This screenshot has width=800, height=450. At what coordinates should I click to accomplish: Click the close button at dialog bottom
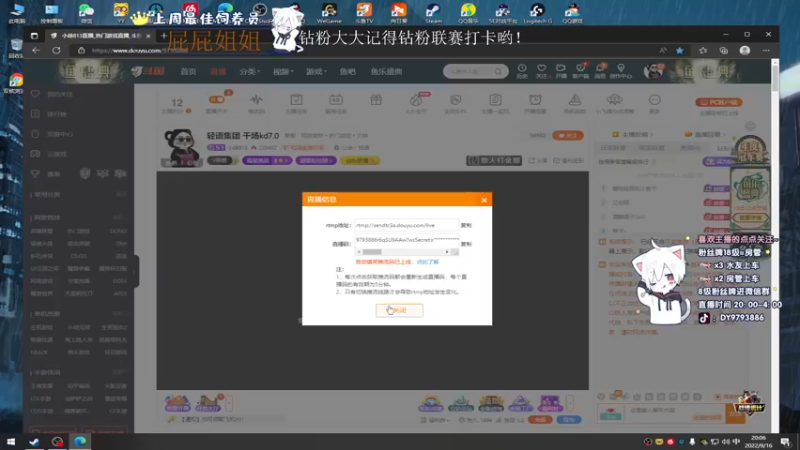pyautogui.click(x=399, y=310)
